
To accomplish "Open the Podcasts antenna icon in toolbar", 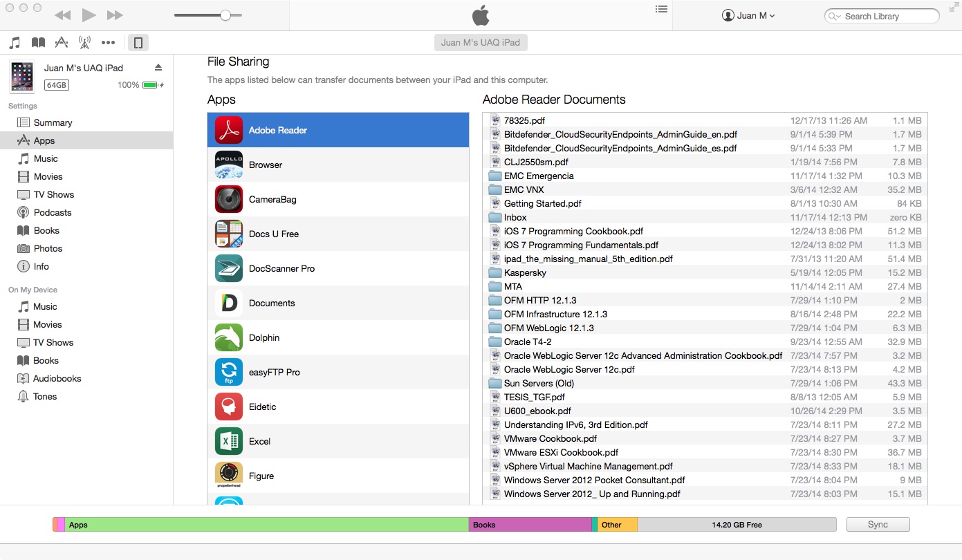I will (84, 43).
